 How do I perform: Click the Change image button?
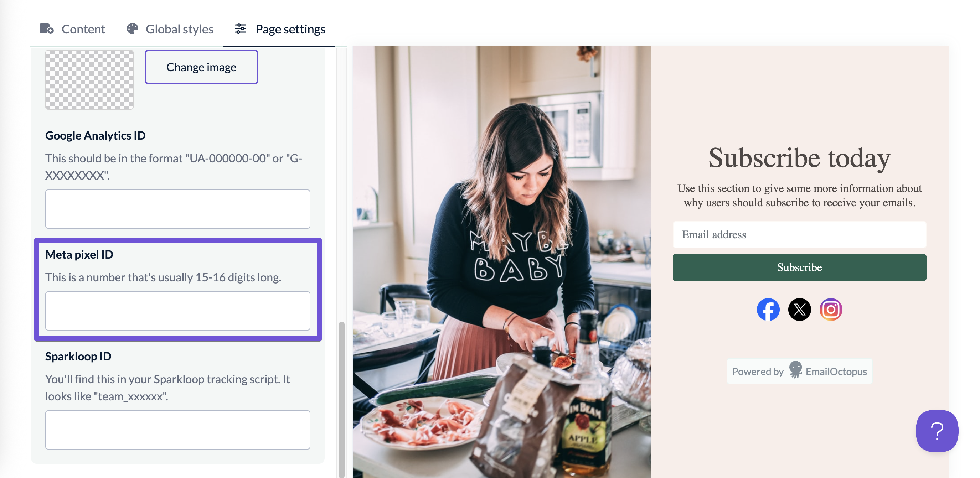201,67
